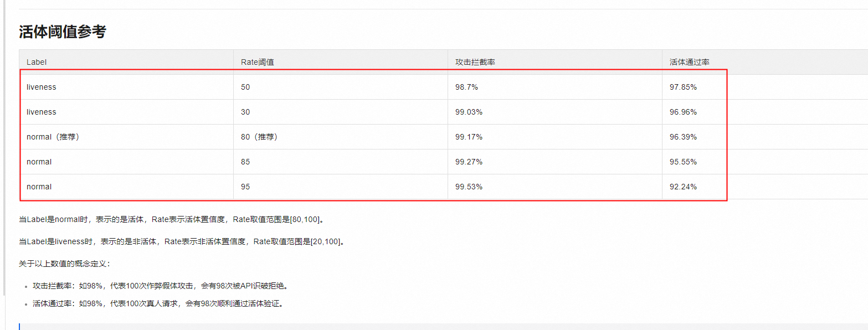This screenshot has height=330, width=868.
Task: Select the 活体通过率 column header
Action: click(x=689, y=62)
